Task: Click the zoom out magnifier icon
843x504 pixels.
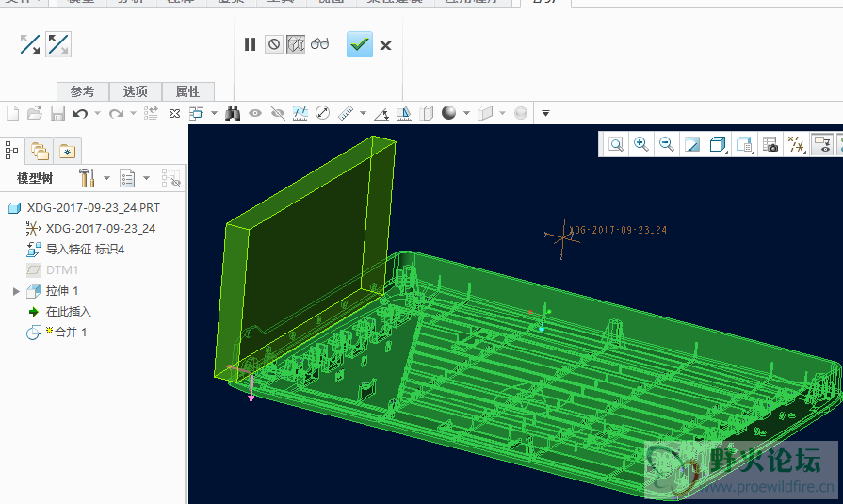Action: [x=667, y=144]
